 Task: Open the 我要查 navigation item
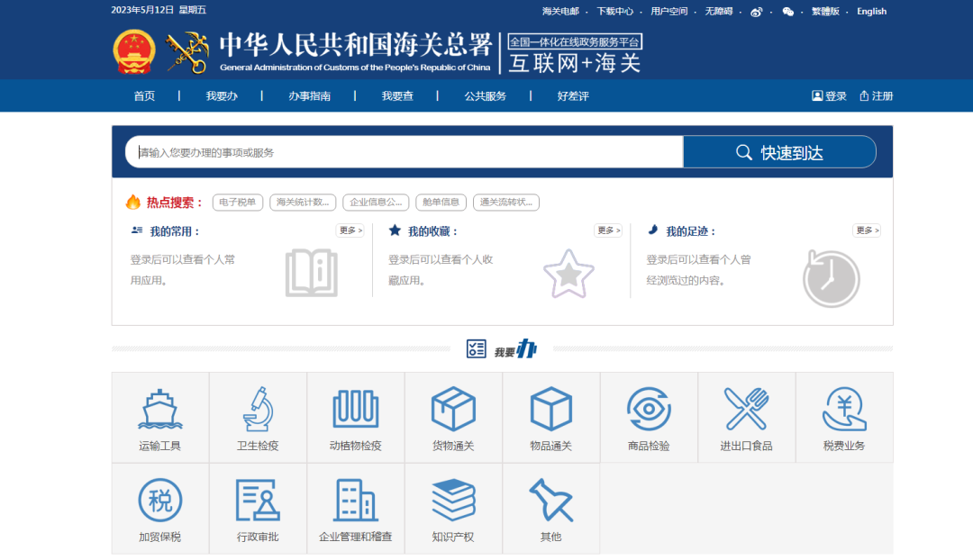pos(397,96)
